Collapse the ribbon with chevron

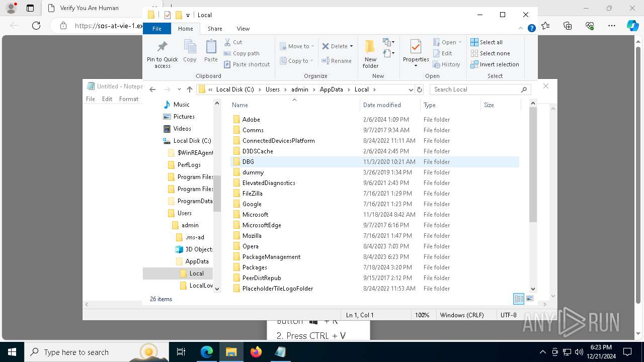point(521,29)
